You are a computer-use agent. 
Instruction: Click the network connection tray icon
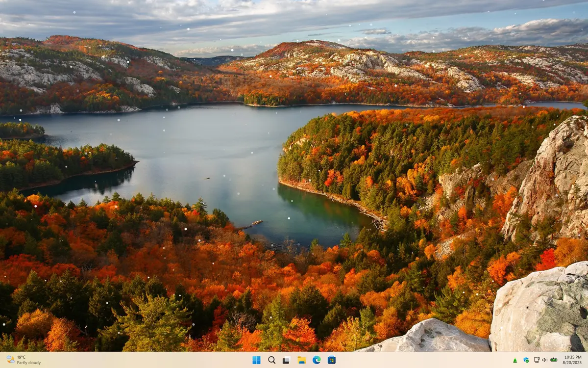click(x=537, y=360)
